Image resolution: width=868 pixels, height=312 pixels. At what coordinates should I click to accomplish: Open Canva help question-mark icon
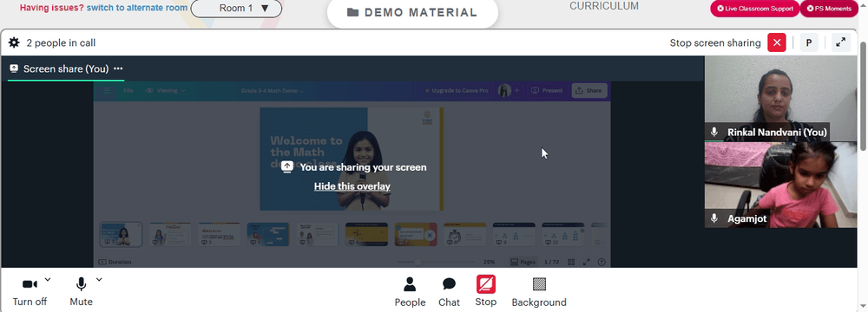(x=602, y=263)
